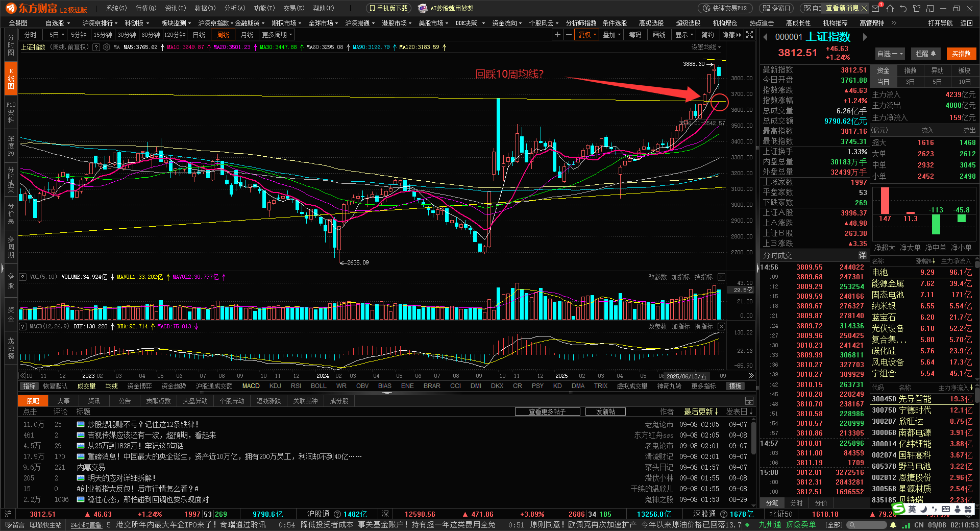This screenshot has height=531, width=980.
Task: Click the 最快主站 server icon
Action: (46, 525)
